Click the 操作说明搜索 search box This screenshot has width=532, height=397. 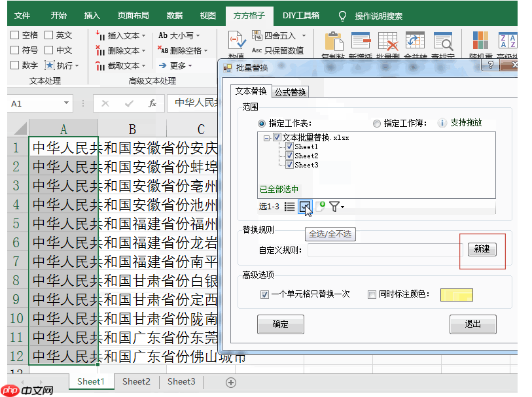pyautogui.click(x=379, y=16)
